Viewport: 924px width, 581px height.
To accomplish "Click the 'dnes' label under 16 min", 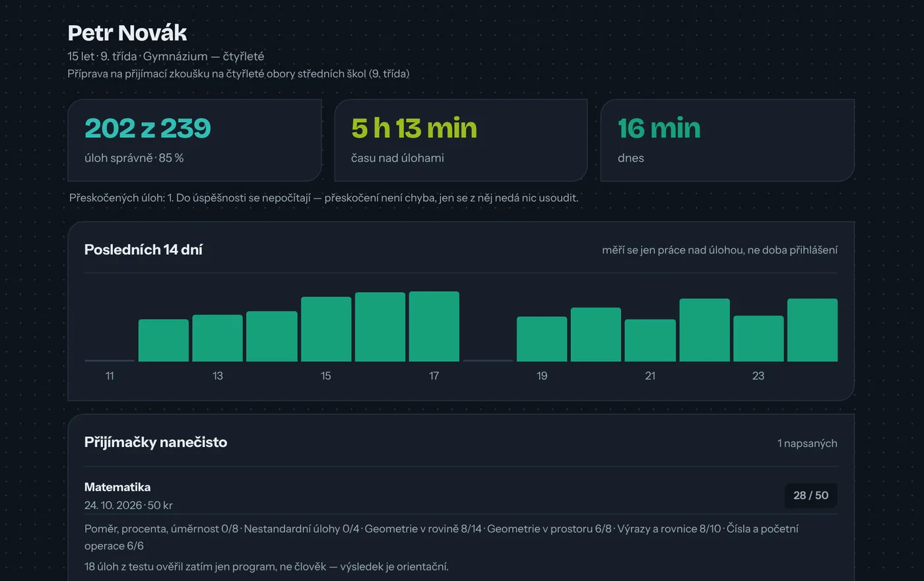I will tap(631, 158).
